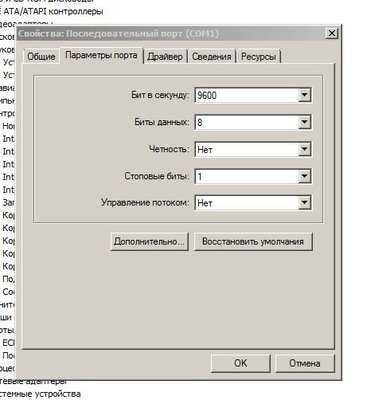Click the 9600 baud rate field

246,95
